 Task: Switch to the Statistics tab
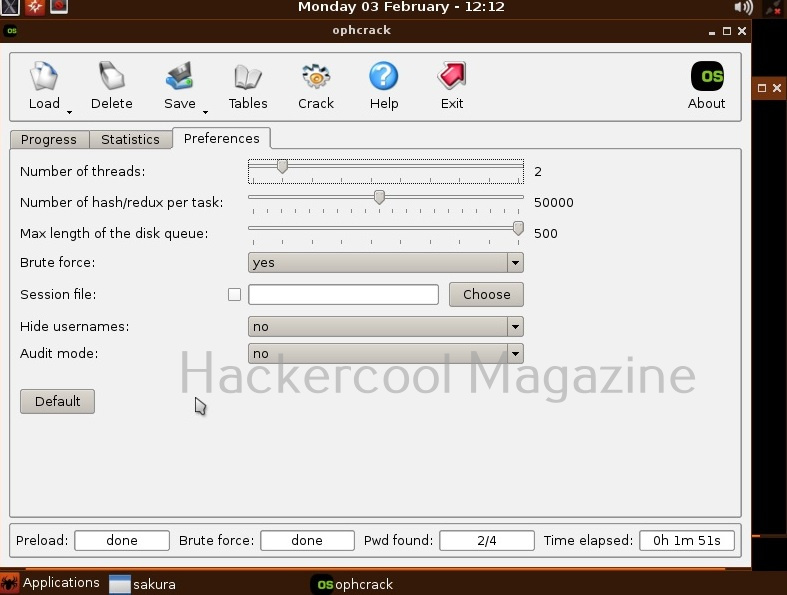pyautogui.click(x=130, y=139)
